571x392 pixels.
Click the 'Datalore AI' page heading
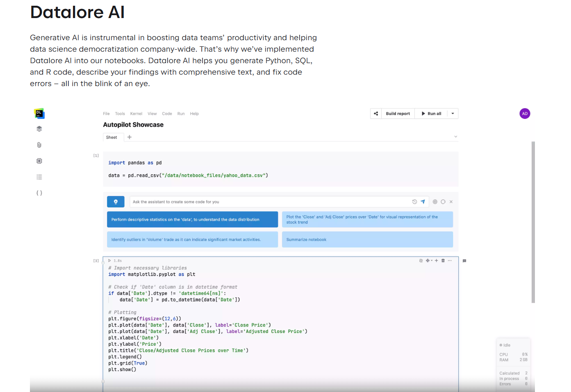coord(77,12)
